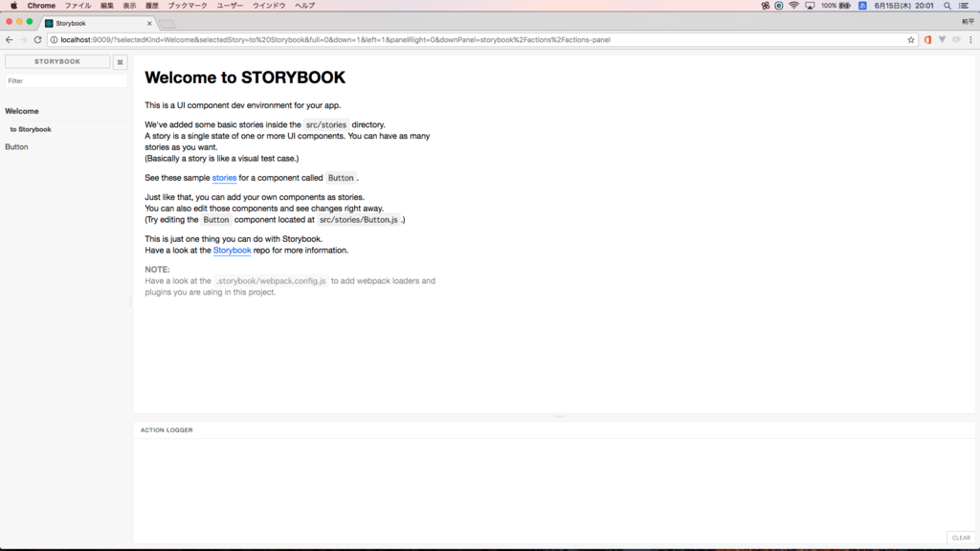The width and height of the screenshot is (980, 551).
Task: Select the 'to Storybook' story
Action: (31, 129)
